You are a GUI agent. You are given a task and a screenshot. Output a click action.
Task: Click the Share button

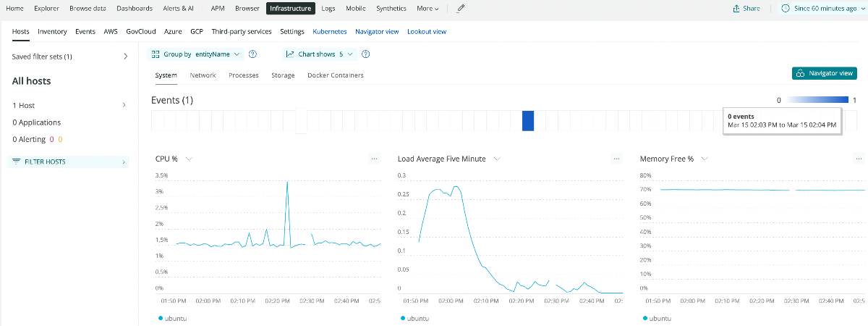(x=746, y=9)
